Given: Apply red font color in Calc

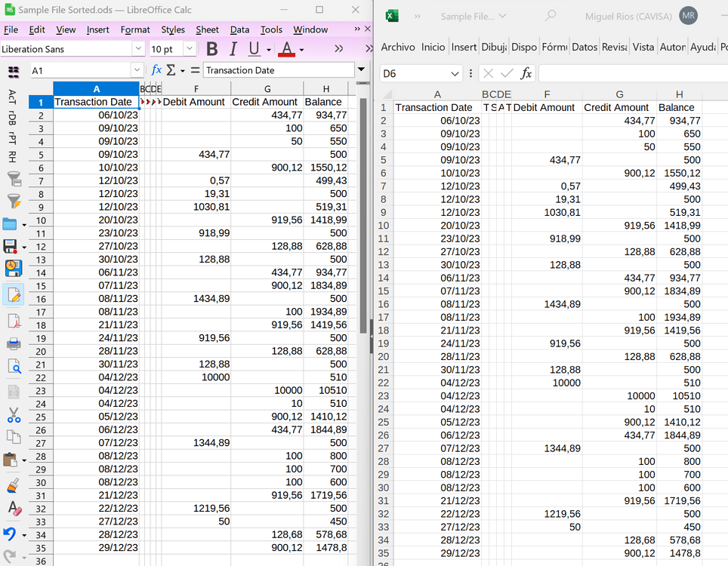Looking at the screenshot, I should click(286, 49).
